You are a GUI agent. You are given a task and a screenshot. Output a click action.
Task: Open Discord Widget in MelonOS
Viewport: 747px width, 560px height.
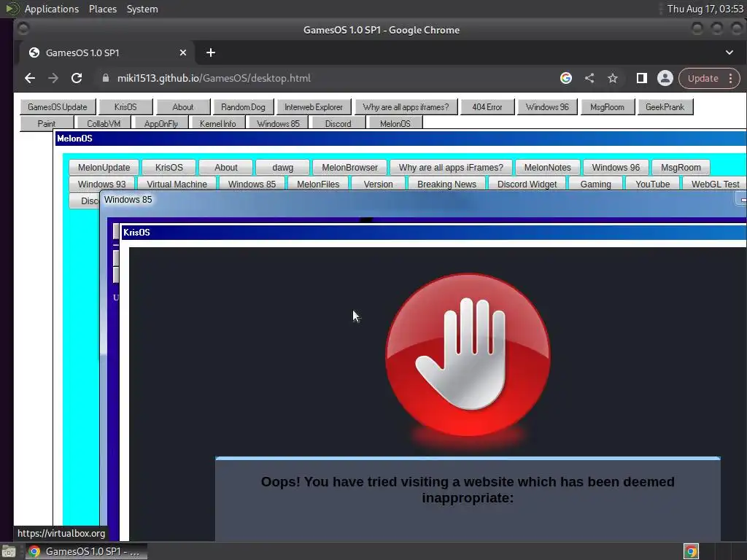tap(527, 184)
